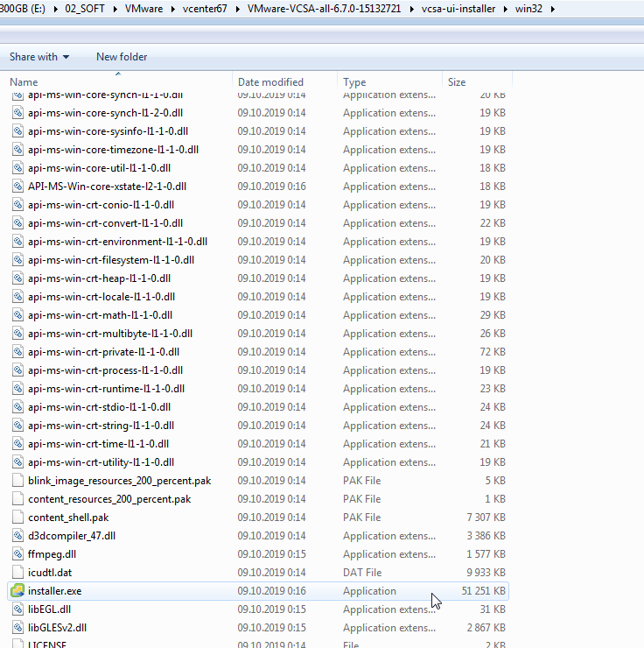Open the Share with dropdown

pos(39,57)
